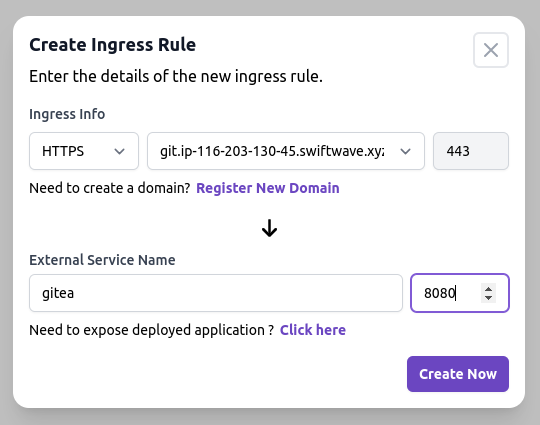This screenshot has width=540, height=425.
Task: Click the Create Now button
Action: click(458, 374)
